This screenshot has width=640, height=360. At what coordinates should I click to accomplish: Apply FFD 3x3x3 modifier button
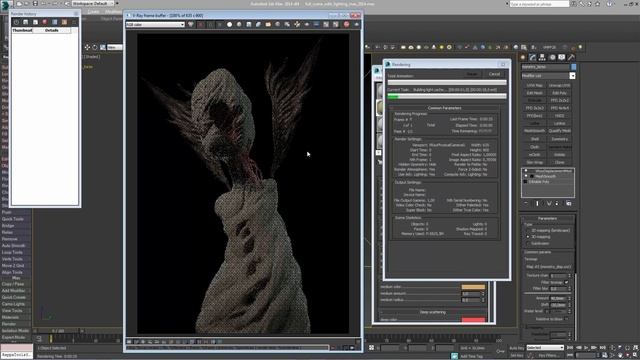[x=534, y=108]
